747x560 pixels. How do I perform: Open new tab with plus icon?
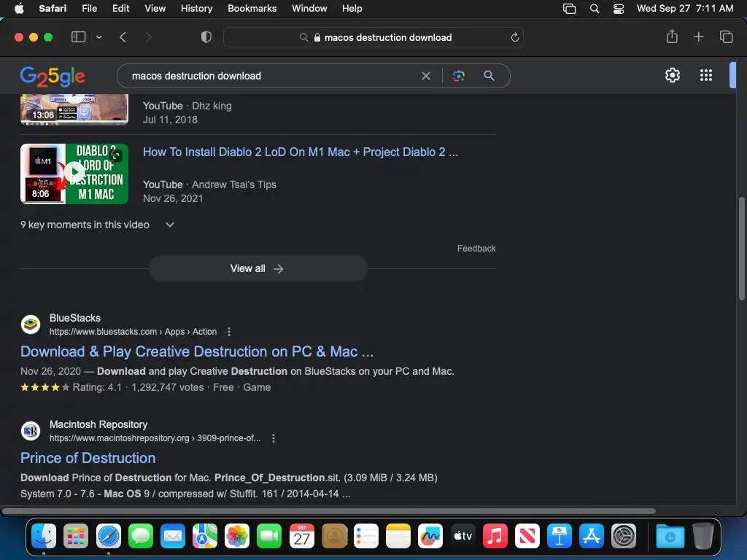coord(698,36)
